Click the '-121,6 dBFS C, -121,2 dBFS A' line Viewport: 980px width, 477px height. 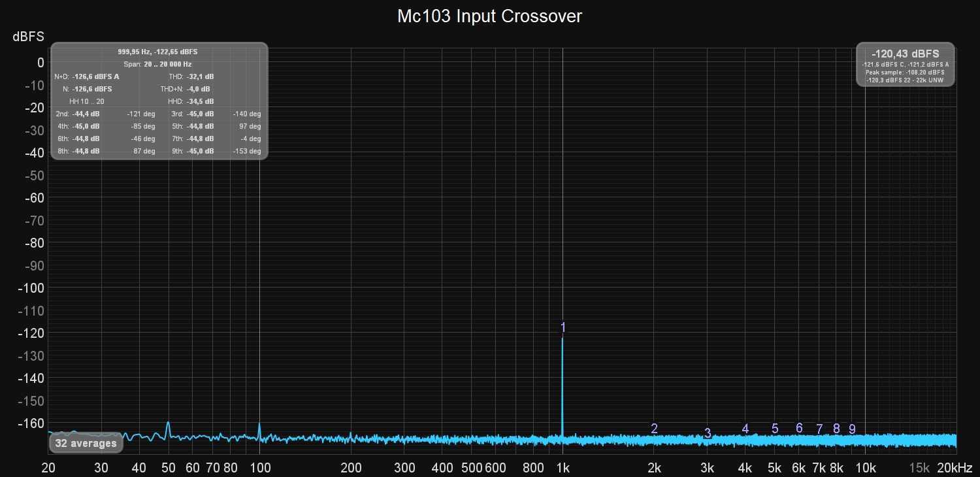[x=906, y=64]
